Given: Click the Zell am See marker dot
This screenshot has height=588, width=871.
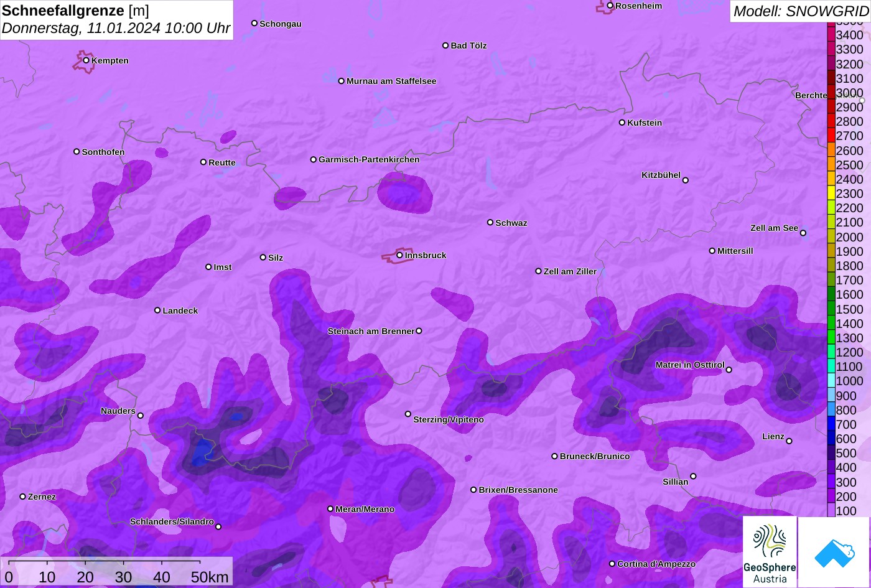Looking at the screenshot, I should click(x=803, y=233).
